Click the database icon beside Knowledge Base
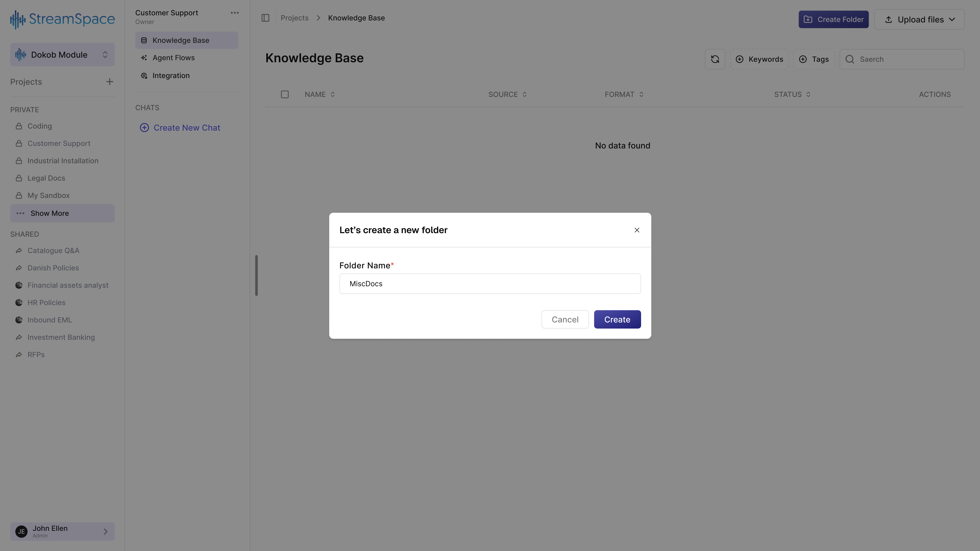 144,40
